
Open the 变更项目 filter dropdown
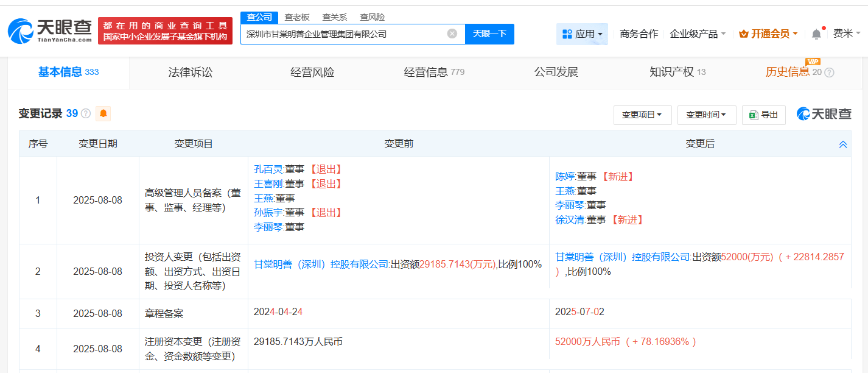click(x=642, y=115)
